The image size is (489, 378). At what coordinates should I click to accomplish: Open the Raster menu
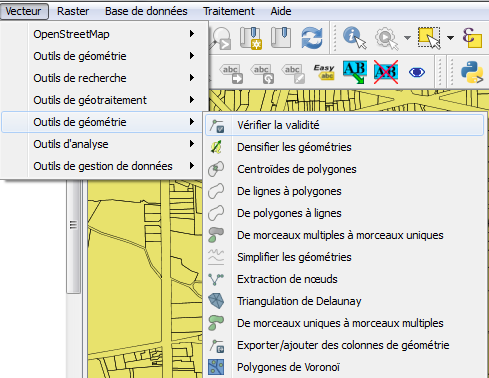point(73,11)
